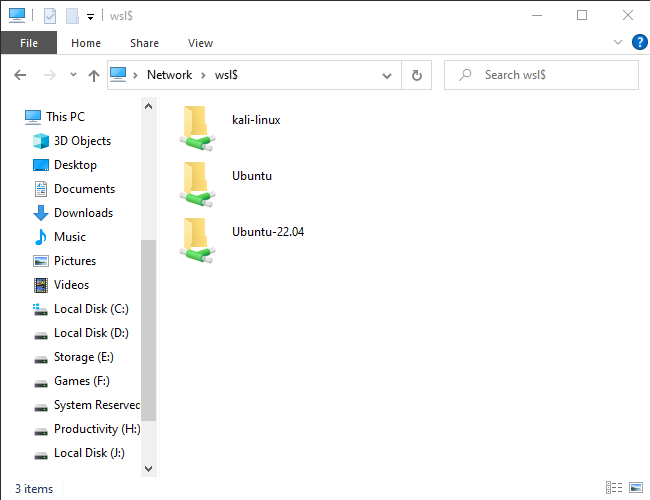Open the Ubuntu network folder icon

click(x=197, y=184)
